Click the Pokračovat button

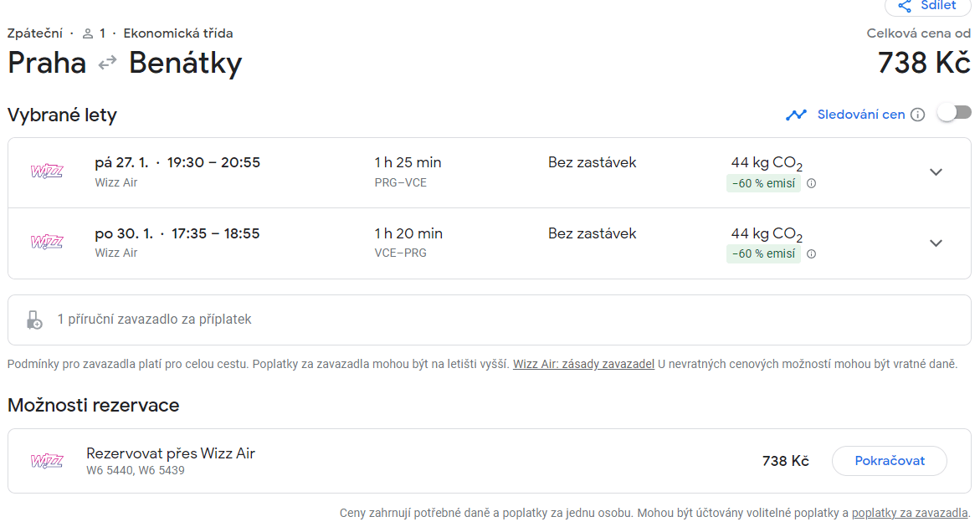click(890, 461)
